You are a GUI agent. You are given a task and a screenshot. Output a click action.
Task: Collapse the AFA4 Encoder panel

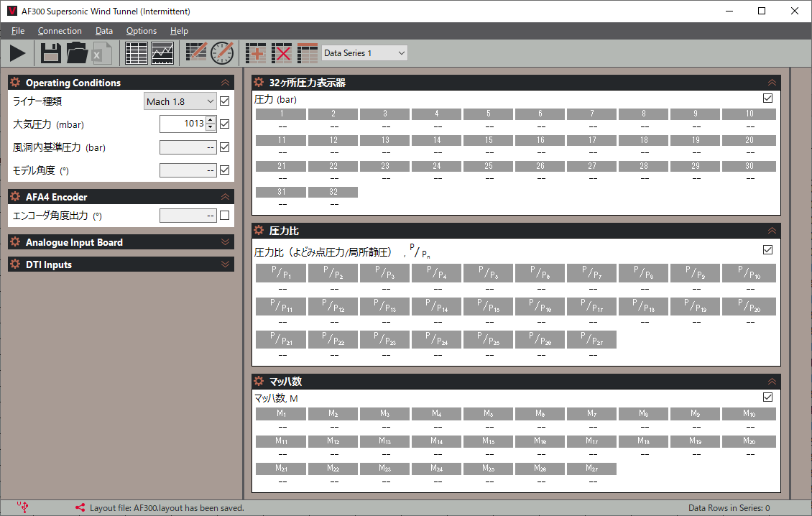[x=225, y=197]
